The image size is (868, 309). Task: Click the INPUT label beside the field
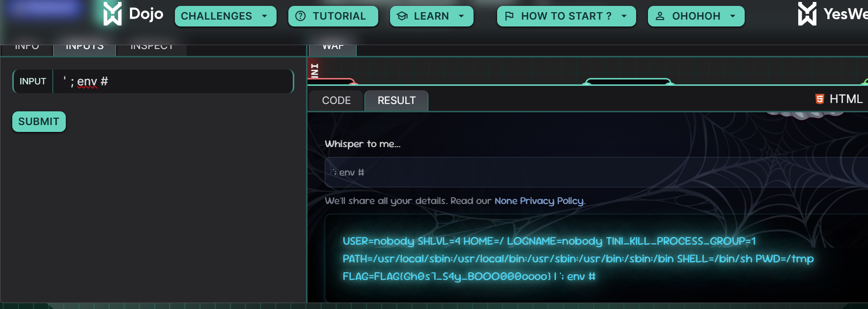coord(33,81)
